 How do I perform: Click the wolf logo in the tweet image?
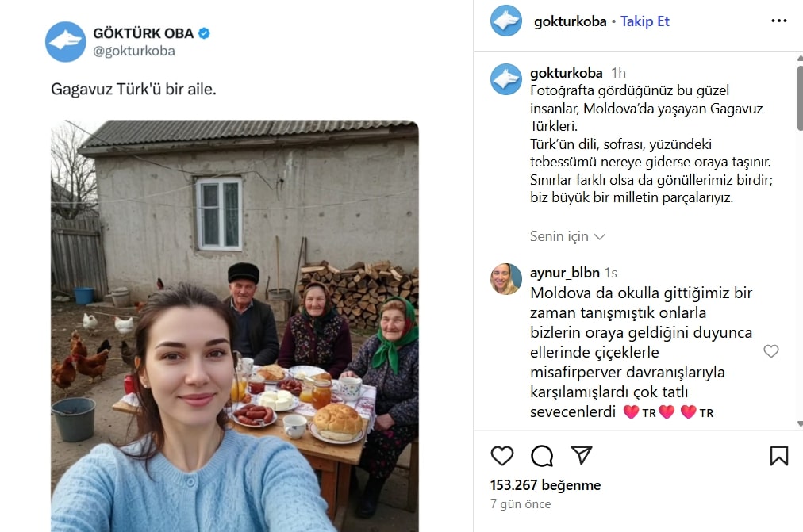[x=66, y=41]
